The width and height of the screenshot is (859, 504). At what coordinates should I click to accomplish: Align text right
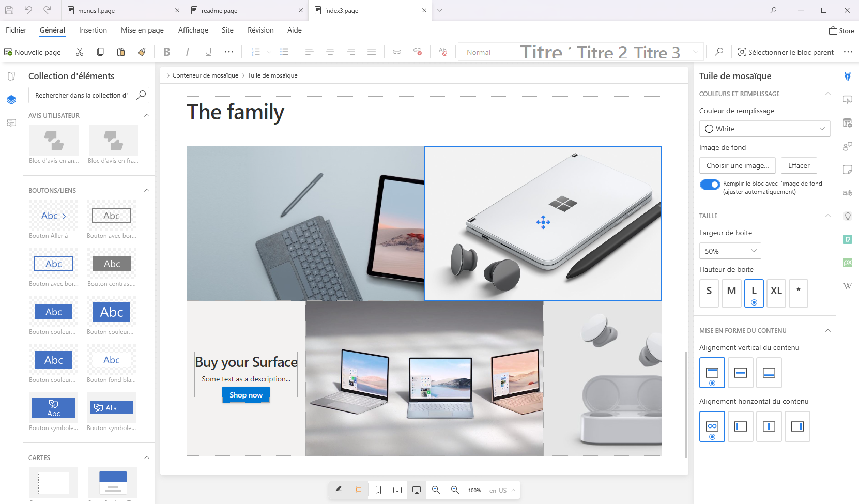click(351, 52)
